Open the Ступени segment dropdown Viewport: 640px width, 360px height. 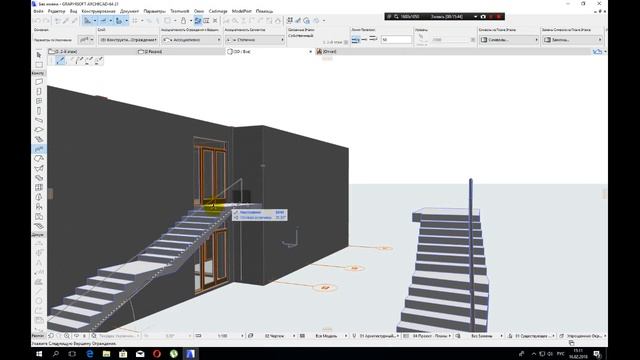click(x=255, y=40)
